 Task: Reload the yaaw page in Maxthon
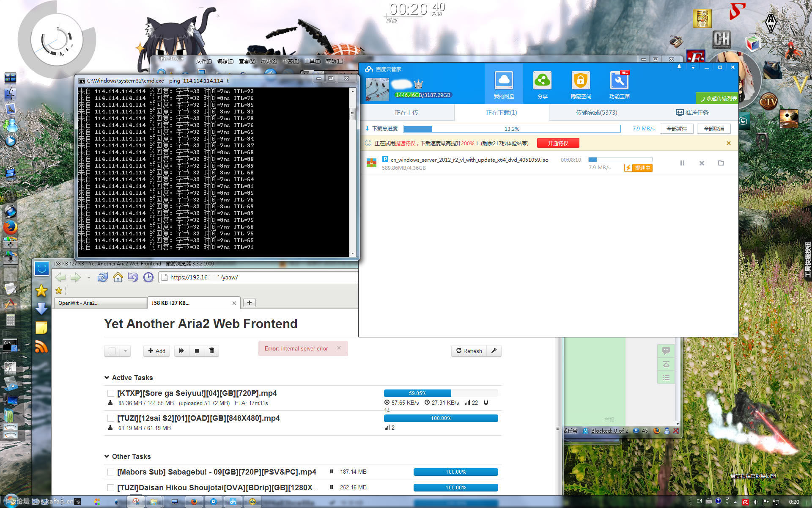[x=102, y=277]
